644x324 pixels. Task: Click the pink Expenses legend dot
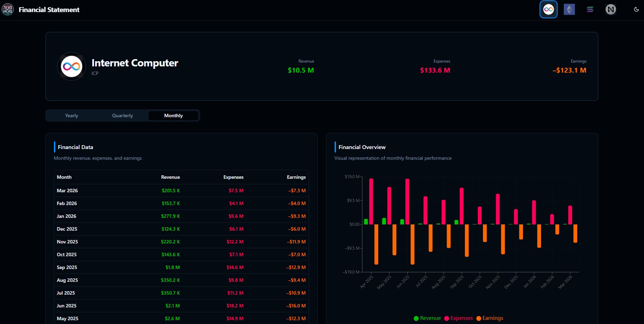coord(447,318)
